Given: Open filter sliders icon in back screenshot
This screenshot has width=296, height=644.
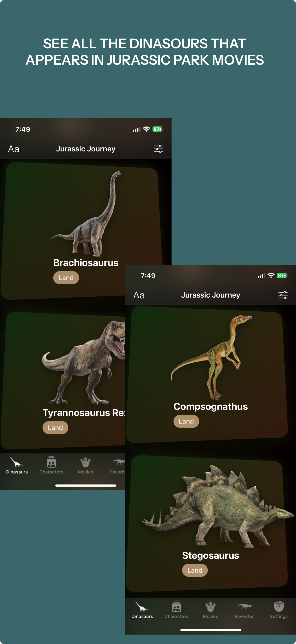Looking at the screenshot, I should [159, 149].
